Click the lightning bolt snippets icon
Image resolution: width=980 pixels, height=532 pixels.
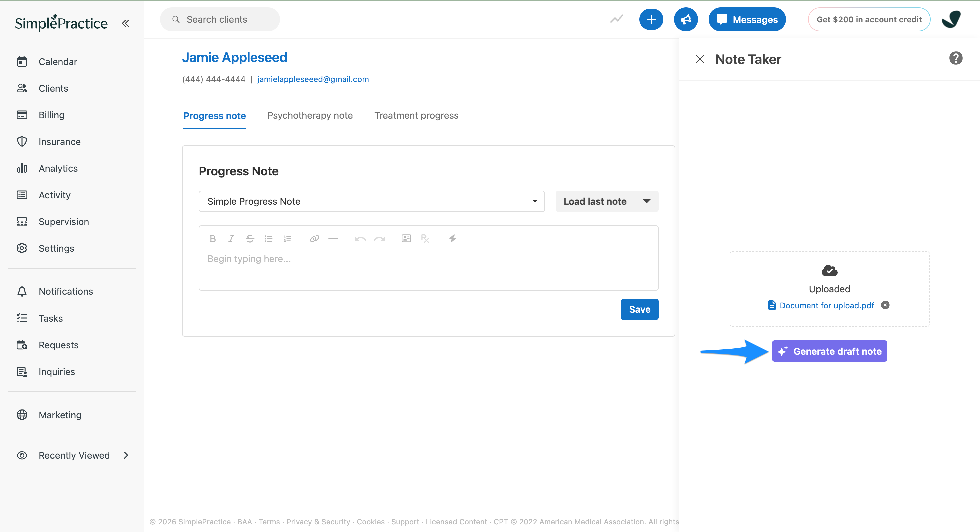[452, 239]
